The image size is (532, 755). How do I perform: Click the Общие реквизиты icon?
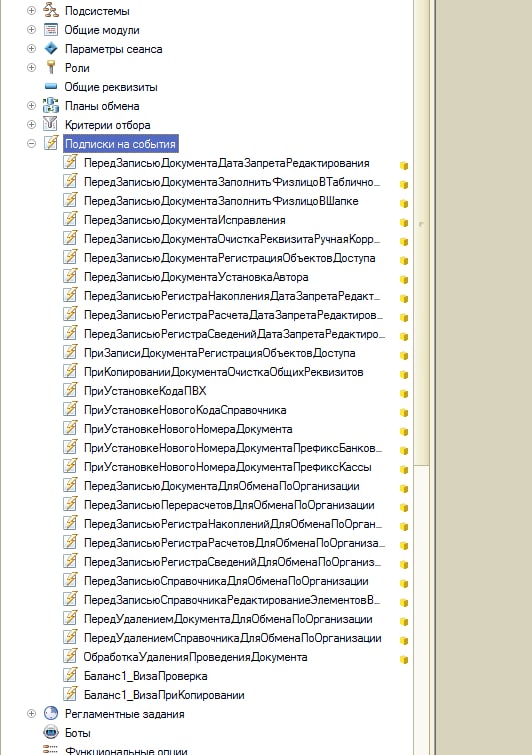[51, 87]
